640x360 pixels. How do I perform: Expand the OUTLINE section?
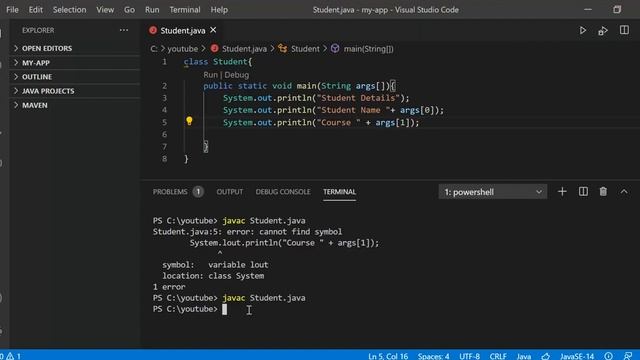[75, 77]
